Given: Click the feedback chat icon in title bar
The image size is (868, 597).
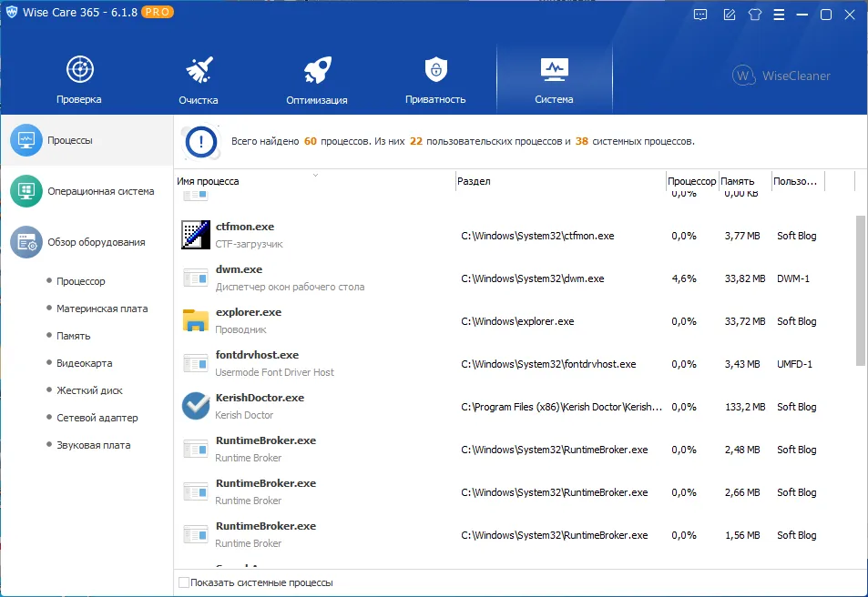Looking at the screenshot, I should pyautogui.click(x=700, y=15).
